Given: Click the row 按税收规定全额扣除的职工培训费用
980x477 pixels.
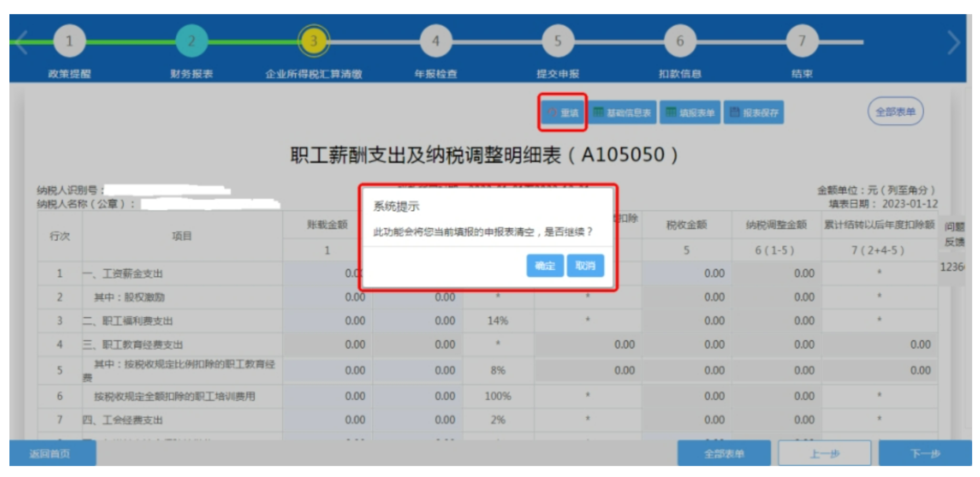Looking at the screenshot, I should click(488, 396).
